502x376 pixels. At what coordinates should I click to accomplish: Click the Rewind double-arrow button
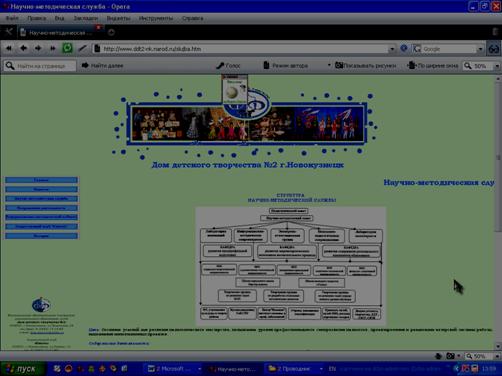coord(9,48)
